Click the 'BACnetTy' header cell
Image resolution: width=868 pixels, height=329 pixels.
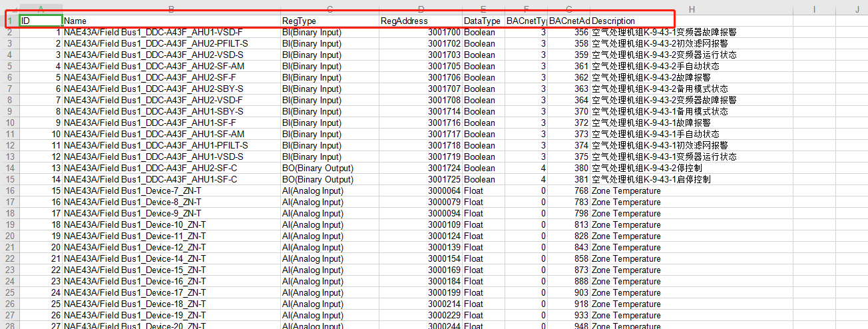click(x=526, y=21)
